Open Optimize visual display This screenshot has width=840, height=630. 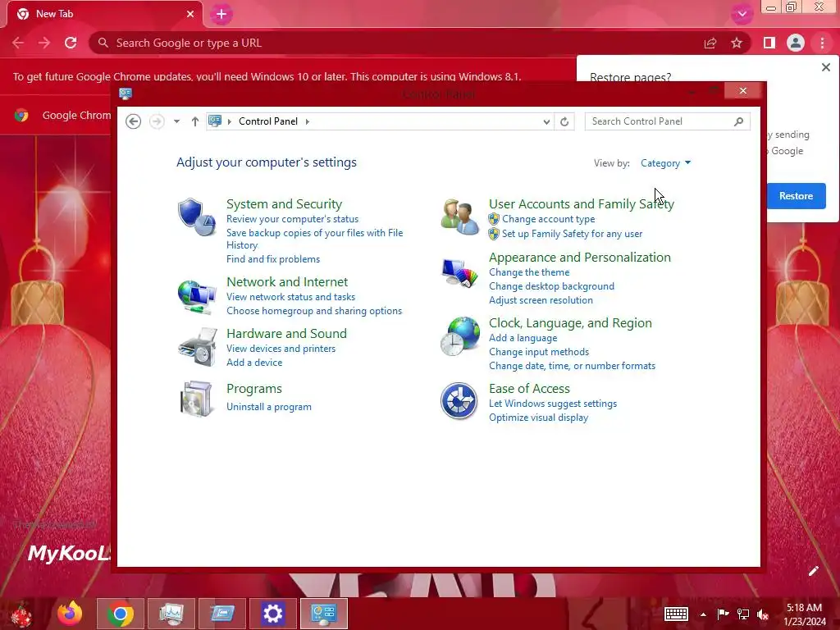[x=538, y=418]
